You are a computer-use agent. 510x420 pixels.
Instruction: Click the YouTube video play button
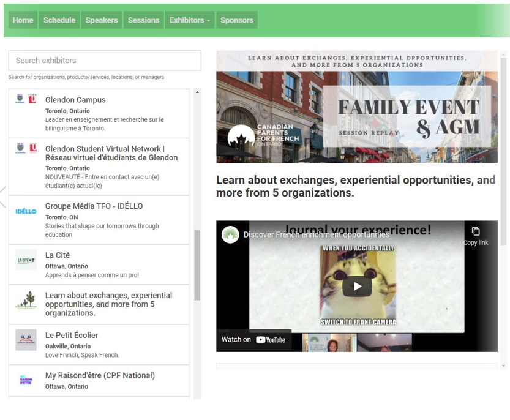(357, 287)
